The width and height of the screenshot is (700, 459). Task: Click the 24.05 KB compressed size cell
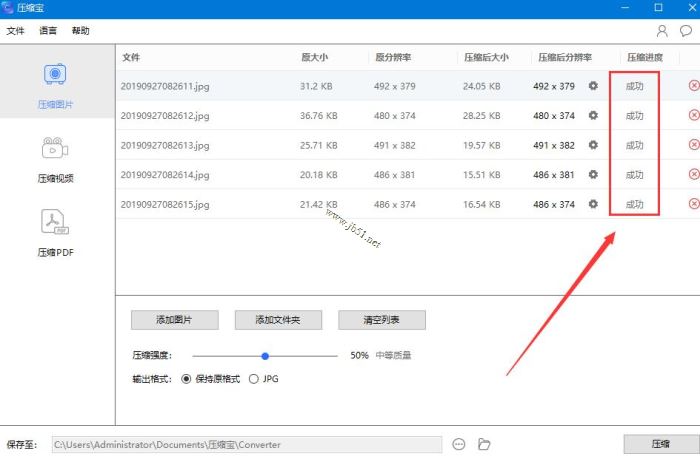pyautogui.click(x=482, y=86)
